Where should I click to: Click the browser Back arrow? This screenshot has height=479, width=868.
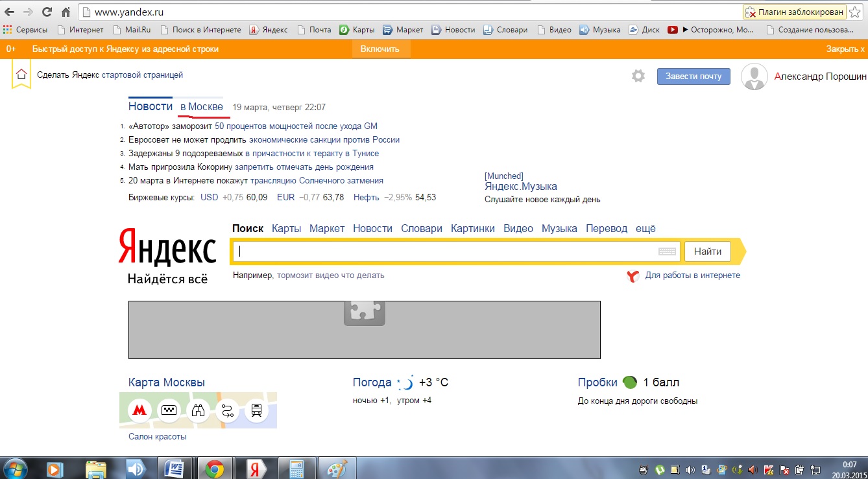coord(10,12)
